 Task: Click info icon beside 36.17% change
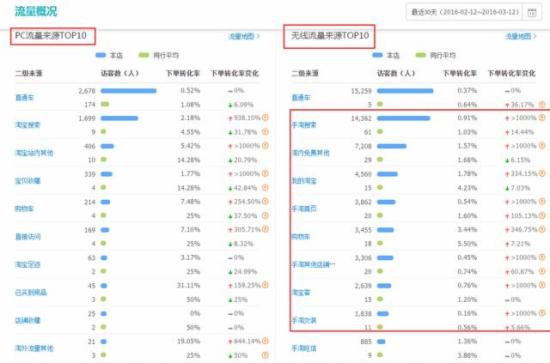click(x=542, y=104)
